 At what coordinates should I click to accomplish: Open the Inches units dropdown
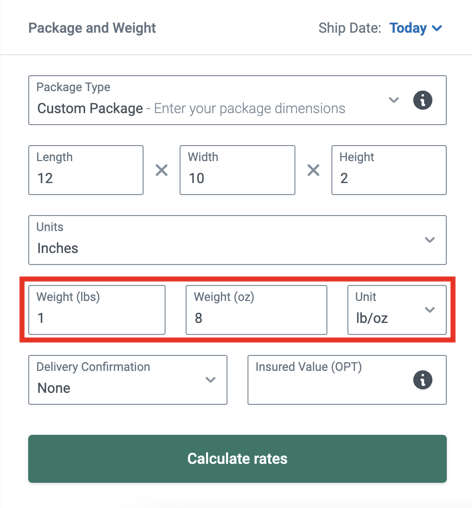tap(237, 240)
